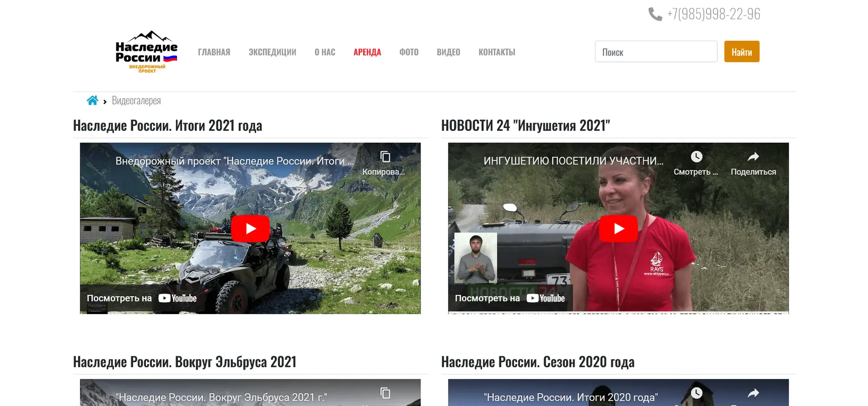This screenshot has width=868, height=406.
Task: Click Share arrow on Ингушетия video
Action: 753,157
